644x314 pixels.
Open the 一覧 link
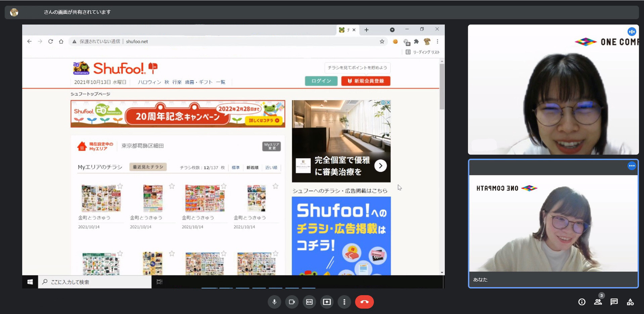pyautogui.click(x=220, y=82)
